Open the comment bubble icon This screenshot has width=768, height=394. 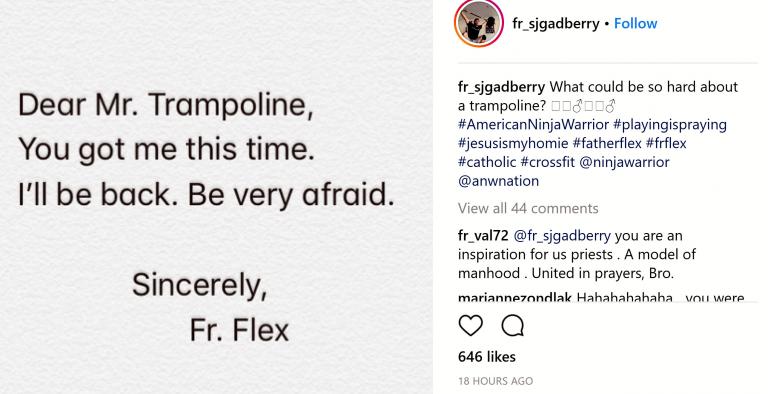tap(513, 325)
